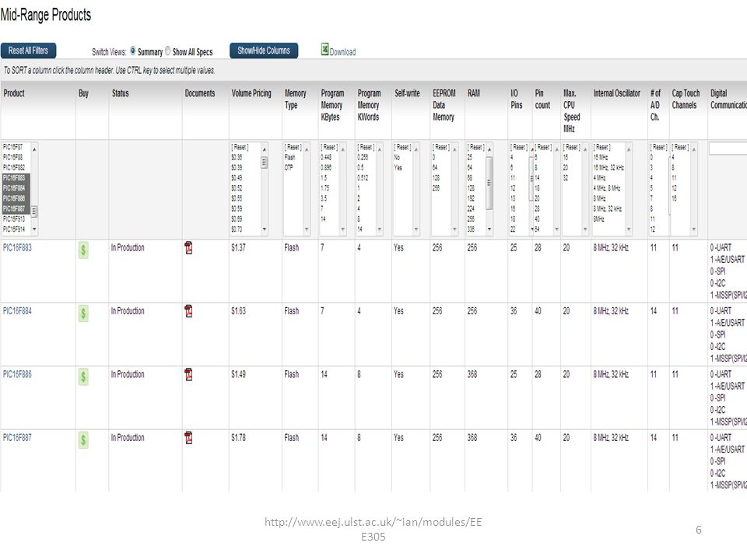Click the buy dollar icon for PIC16F883

(83, 250)
